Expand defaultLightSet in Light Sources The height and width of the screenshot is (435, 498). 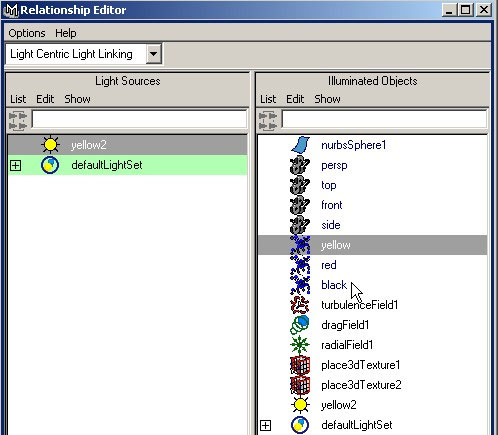pos(15,165)
